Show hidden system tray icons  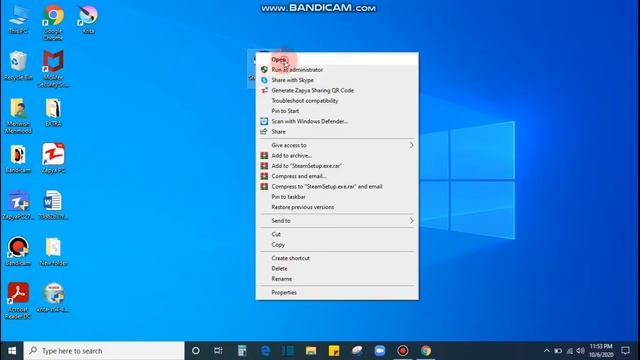pos(547,351)
